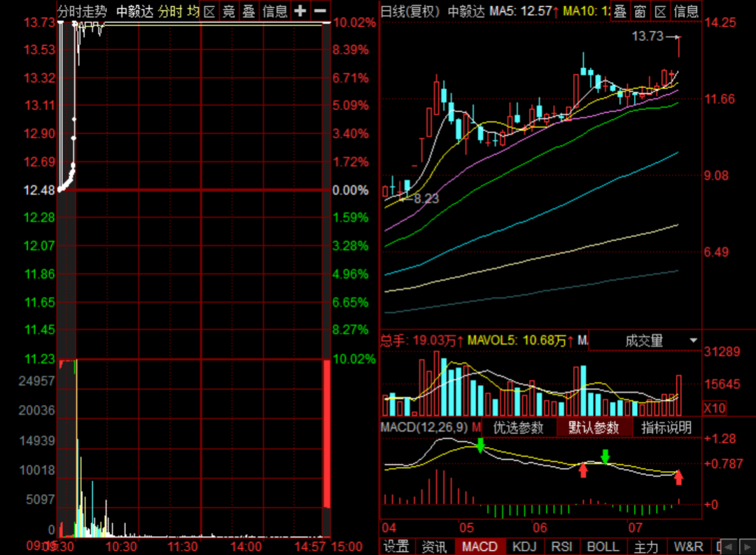Viewport: 756px width, 555px height.
Task: Open the 设置 settings tab
Action: (x=396, y=547)
